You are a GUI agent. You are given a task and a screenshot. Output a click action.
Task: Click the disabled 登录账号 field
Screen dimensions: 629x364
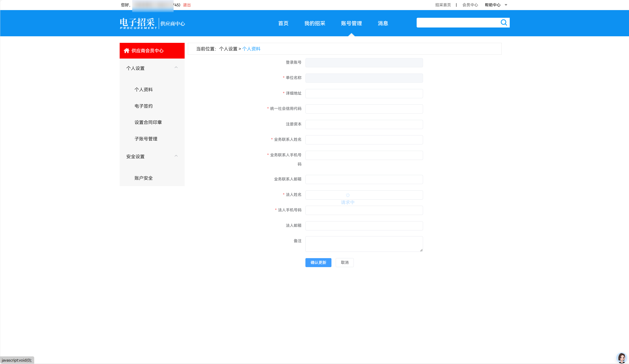364,63
